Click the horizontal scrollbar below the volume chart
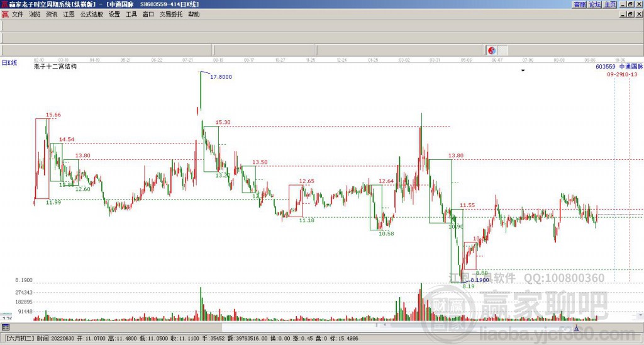 (x=327, y=328)
